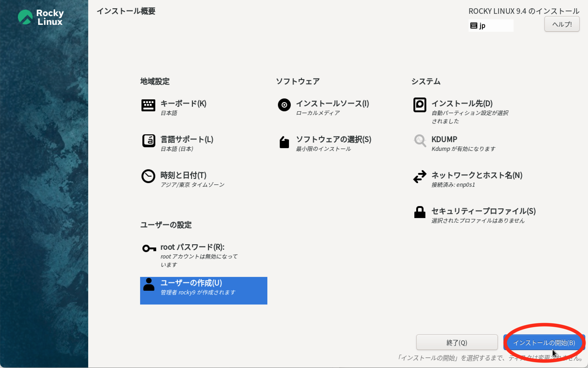Click 管理者 rocky9 が作成されます text
The image size is (588, 368).
point(198,292)
